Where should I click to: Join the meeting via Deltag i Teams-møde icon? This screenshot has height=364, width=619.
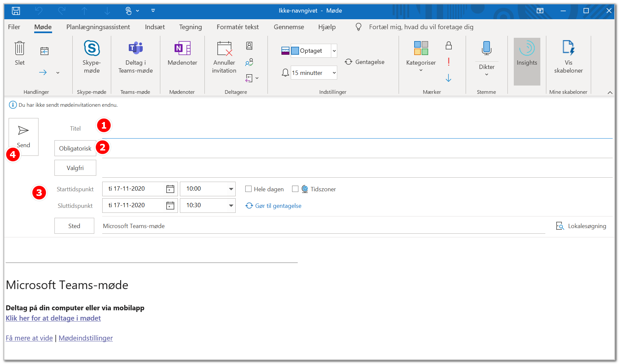135,48
